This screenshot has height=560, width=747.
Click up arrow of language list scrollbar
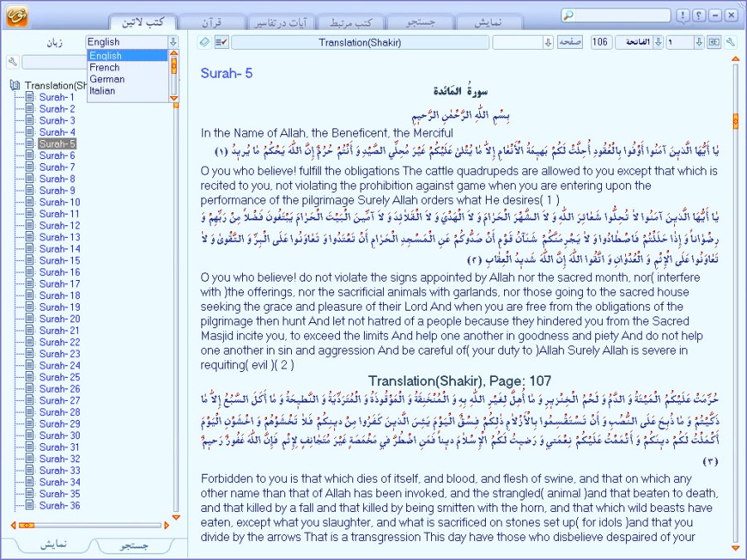[x=174, y=53]
